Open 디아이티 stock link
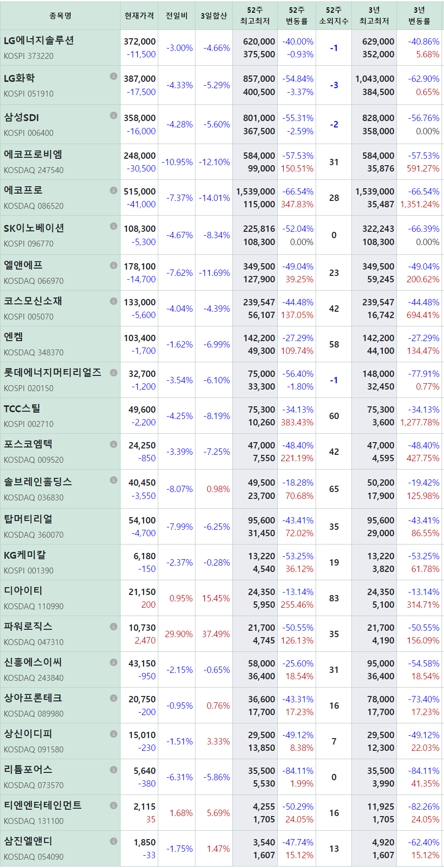Image resolution: width=444 pixels, height=868 pixels. 23,591
